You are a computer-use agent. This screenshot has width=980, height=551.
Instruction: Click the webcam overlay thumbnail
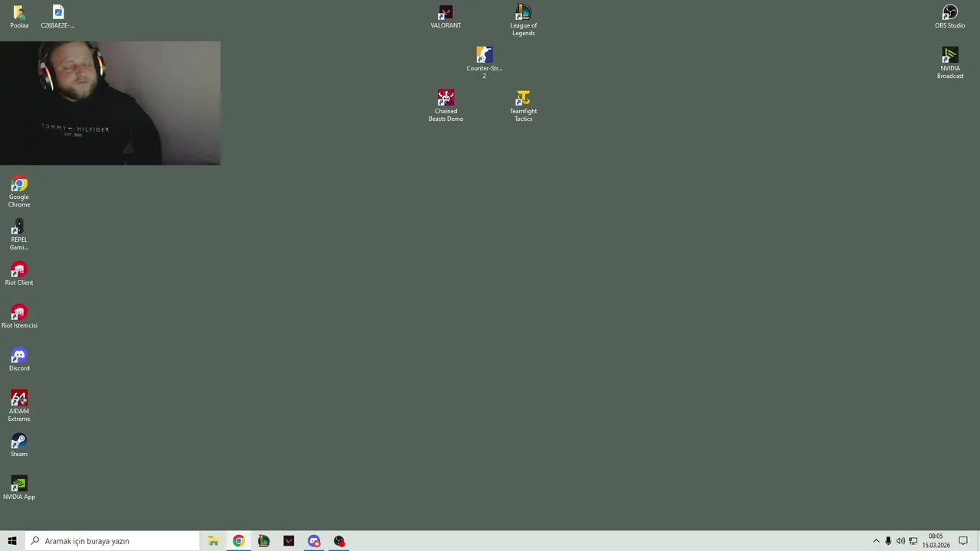110,103
